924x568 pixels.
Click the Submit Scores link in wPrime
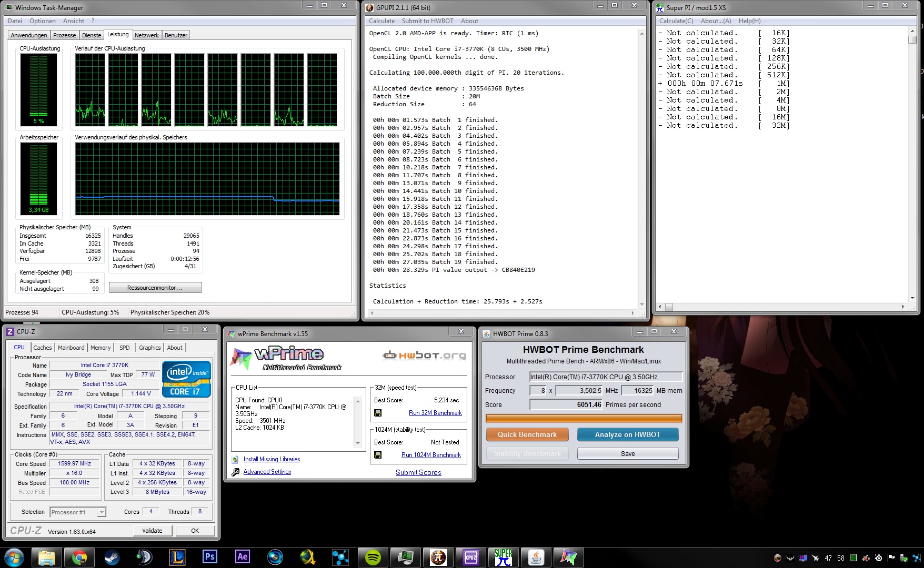click(x=418, y=472)
